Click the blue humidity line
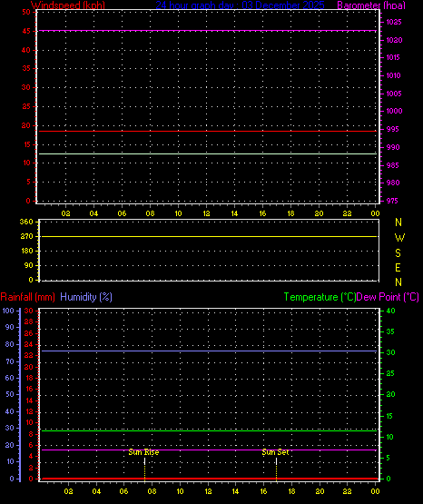 click(209, 351)
